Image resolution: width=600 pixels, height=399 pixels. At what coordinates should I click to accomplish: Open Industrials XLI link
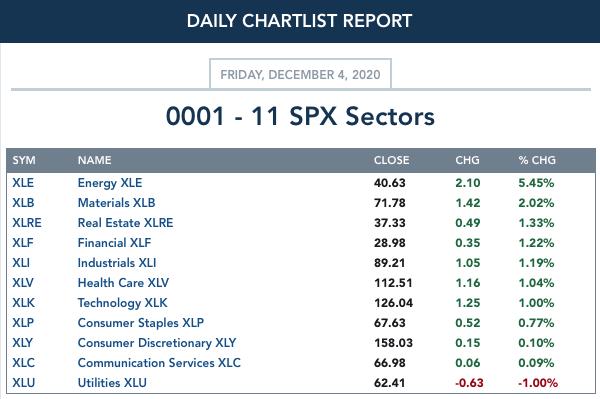117,263
